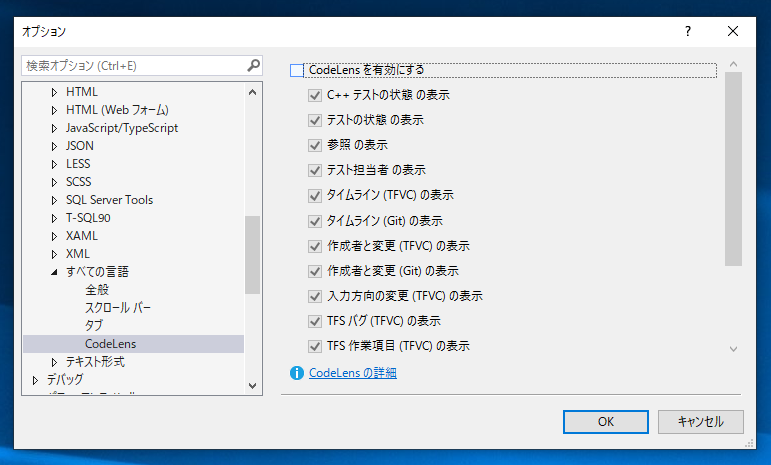
Task: Expand the T-SQL90 tree node
Action: [x=55, y=218]
